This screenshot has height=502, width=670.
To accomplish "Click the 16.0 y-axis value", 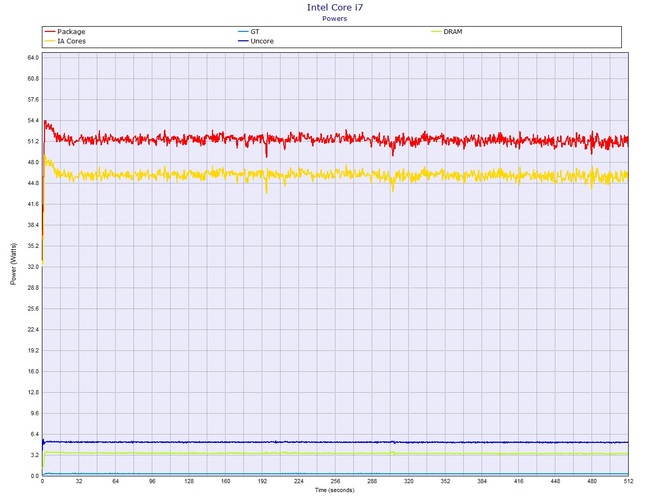I will point(33,371).
